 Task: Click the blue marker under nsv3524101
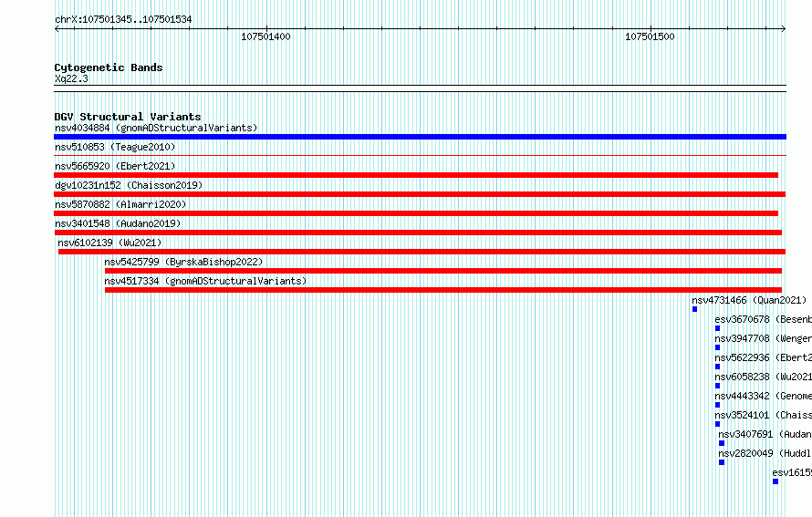[x=718, y=424]
